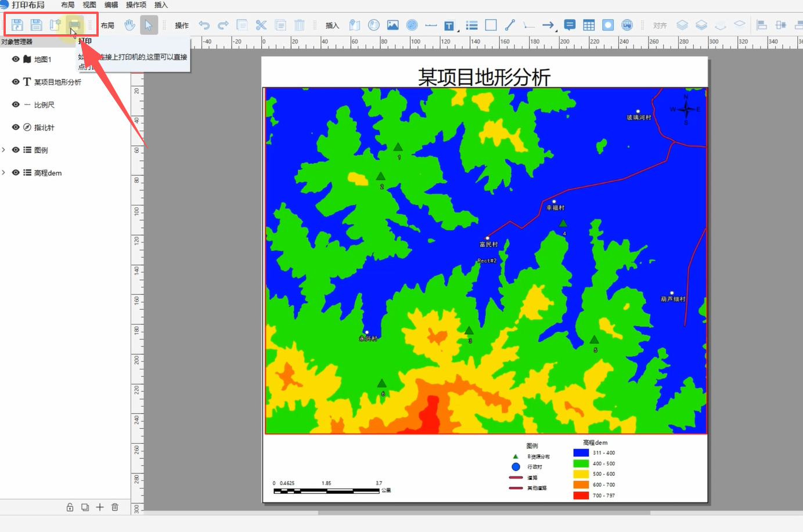Open the 视图 menu
803x532 pixels.
(89, 5)
